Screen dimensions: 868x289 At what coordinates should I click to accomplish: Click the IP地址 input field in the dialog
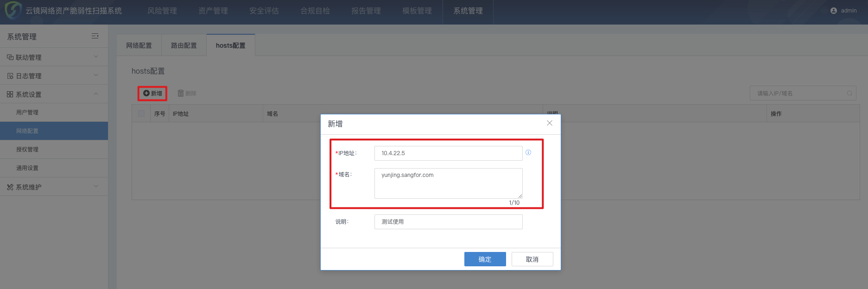click(x=449, y=153)
